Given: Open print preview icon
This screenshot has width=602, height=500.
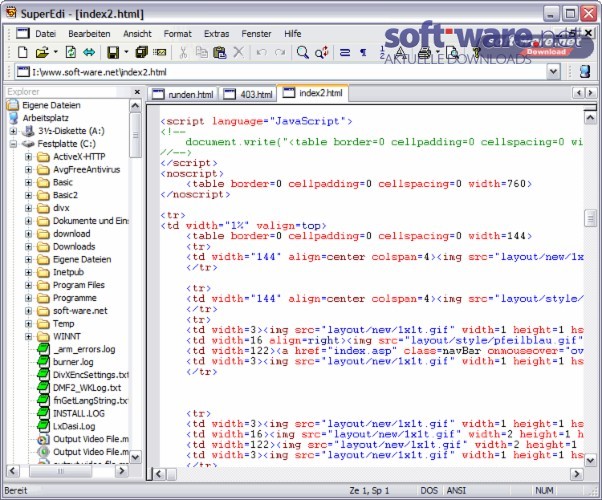Looking at the screenshot, I should (x=453, y=52).
